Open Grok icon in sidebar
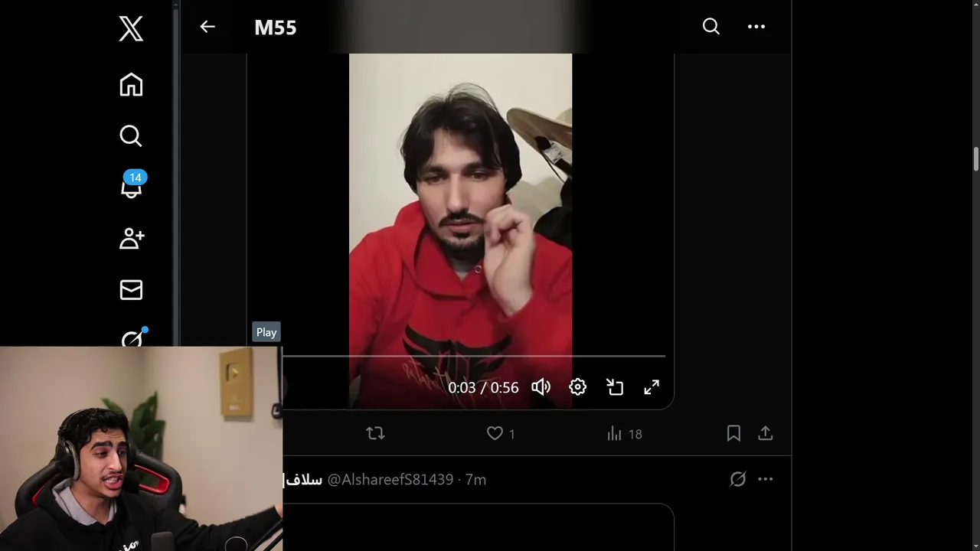This screenshot has height=551, width=980. click(x=133, y=337)
